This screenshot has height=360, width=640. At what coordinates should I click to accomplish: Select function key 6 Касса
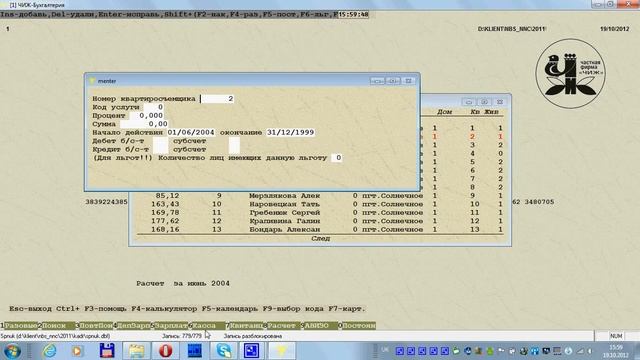tap(209, 326)
